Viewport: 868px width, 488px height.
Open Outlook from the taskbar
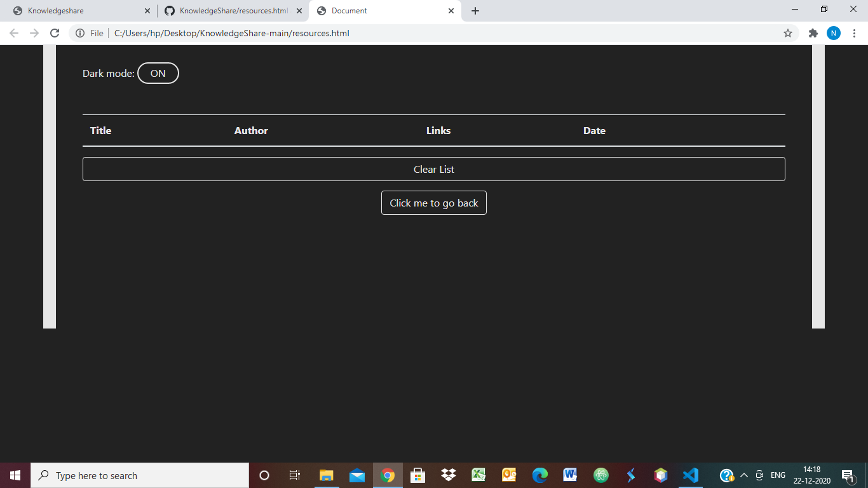click(508, 475)
